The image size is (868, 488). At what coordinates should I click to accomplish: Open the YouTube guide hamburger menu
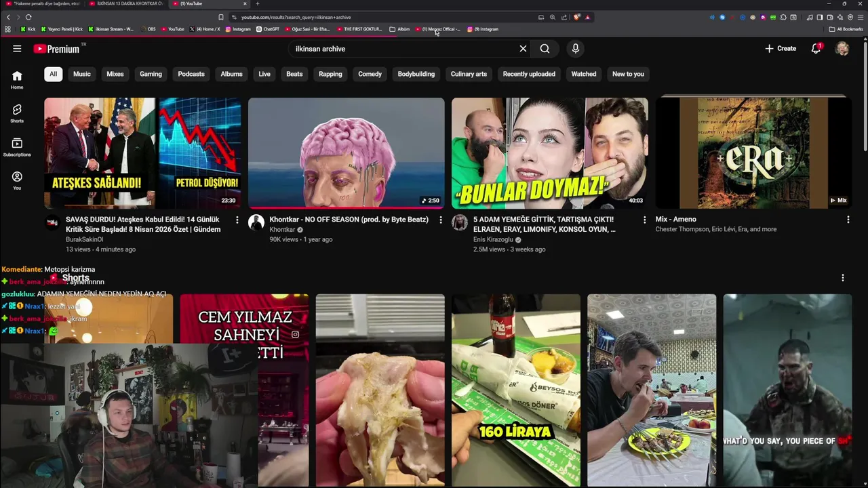click(17, 49)
